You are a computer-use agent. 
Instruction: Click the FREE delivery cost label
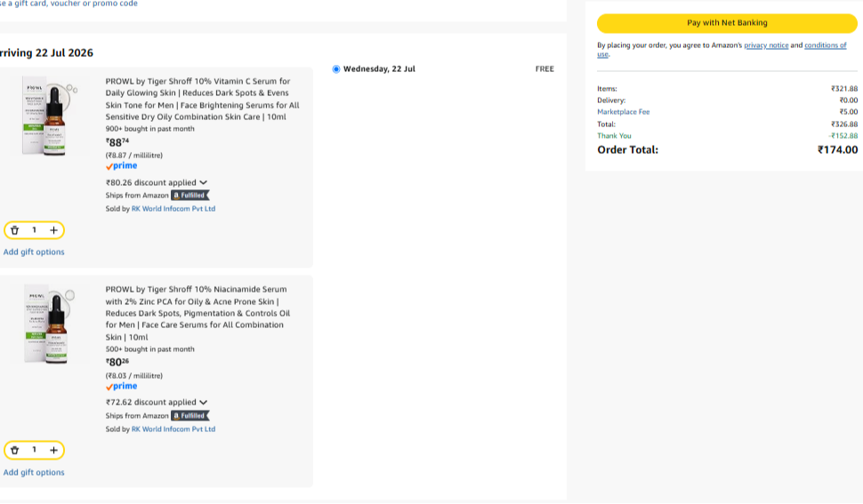pos(544,69)
